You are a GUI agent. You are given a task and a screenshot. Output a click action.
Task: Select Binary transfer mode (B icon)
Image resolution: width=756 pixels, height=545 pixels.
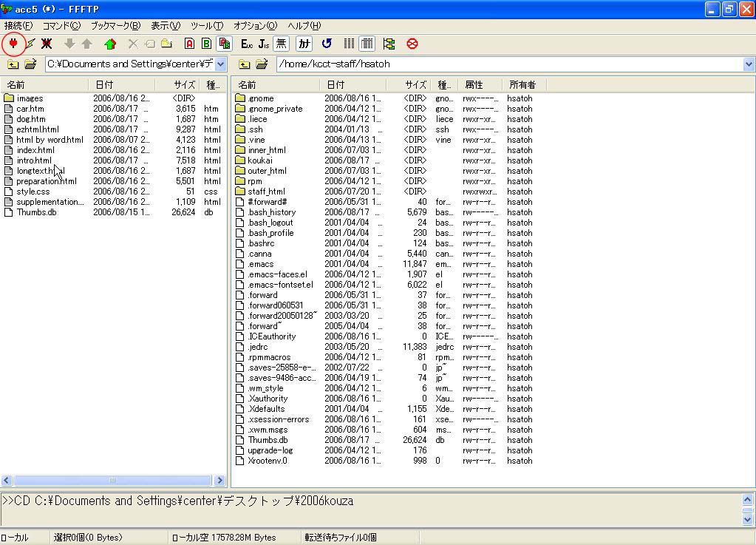tap(206, 44)
